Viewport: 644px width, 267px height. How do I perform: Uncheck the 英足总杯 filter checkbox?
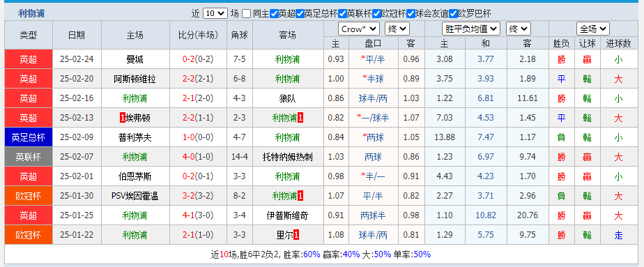pyautogui.click(x=300, y=13)
